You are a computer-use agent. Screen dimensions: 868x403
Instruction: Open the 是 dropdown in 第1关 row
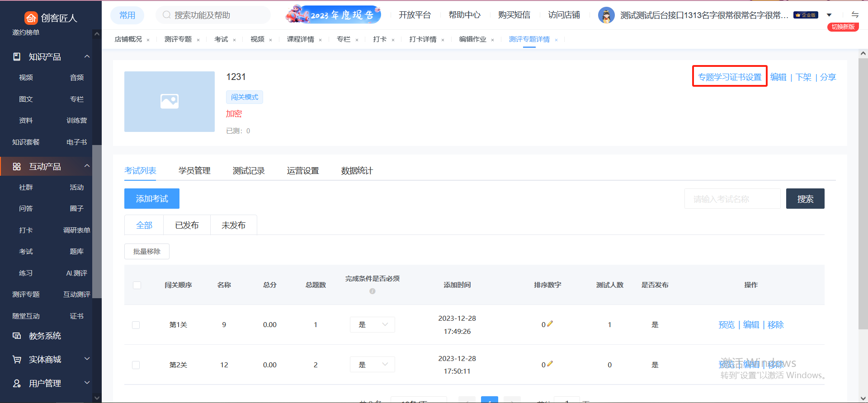tap(372, 325)
